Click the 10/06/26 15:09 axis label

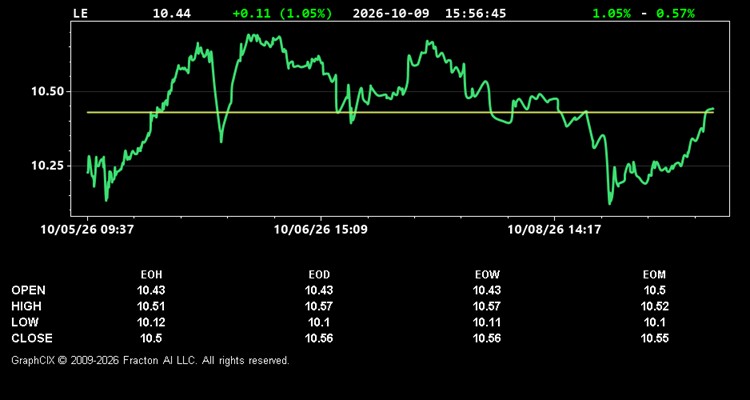pos(320,229)
